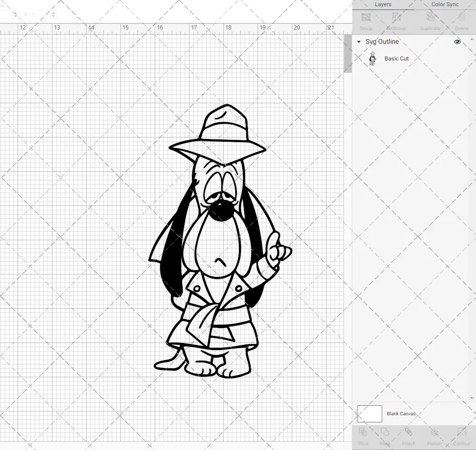Click the Attach paperclip icon
Image resolution: width=476 pixels, height=450 pixels.
(x=408, y=436)
